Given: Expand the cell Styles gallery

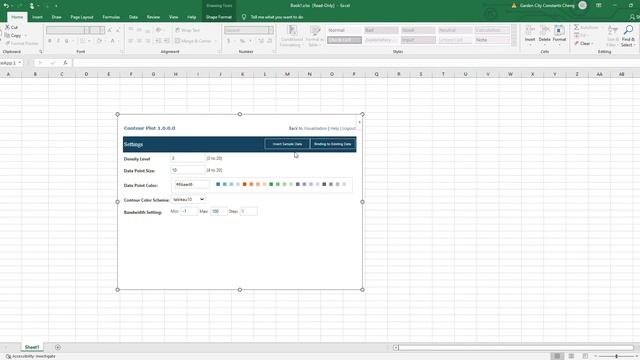Looking at the screenshot, I should pyautogui.click(x=514, y=44).
